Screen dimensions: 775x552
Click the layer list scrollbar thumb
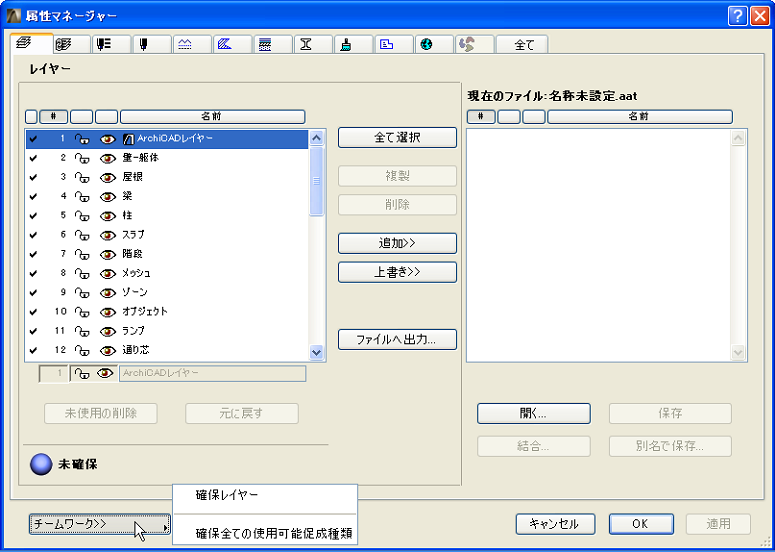[x=316, y=181]
